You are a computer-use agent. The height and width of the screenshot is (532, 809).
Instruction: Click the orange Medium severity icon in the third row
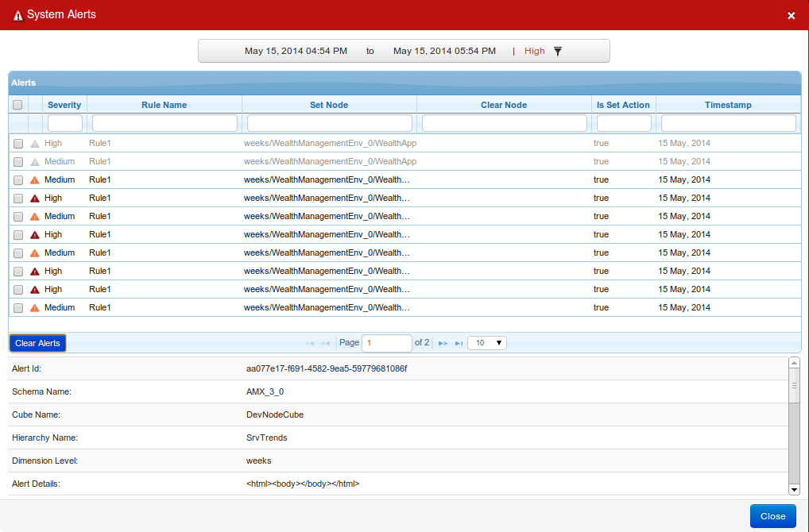34,180
